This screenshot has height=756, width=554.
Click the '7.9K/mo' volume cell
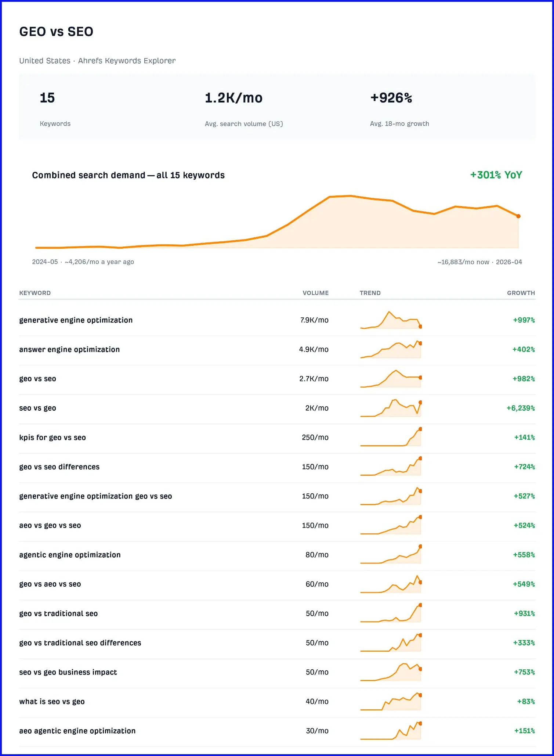click(x=314, y=320)
